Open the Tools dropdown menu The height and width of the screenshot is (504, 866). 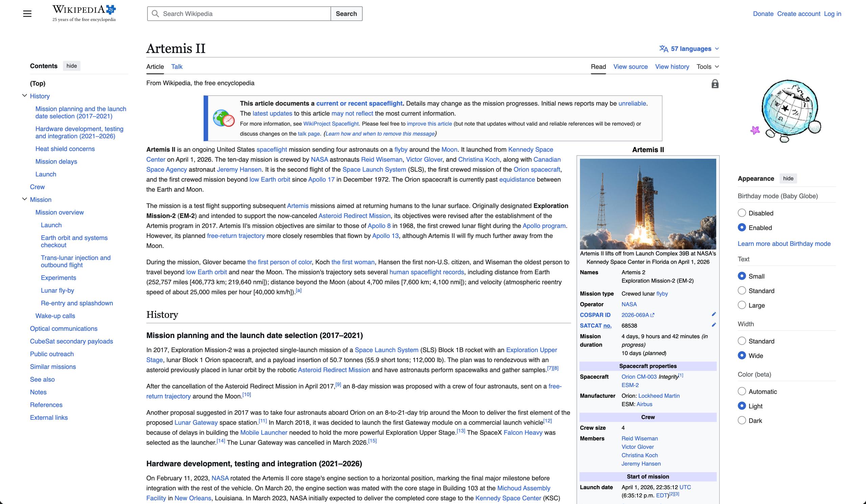tap(708, 67)
